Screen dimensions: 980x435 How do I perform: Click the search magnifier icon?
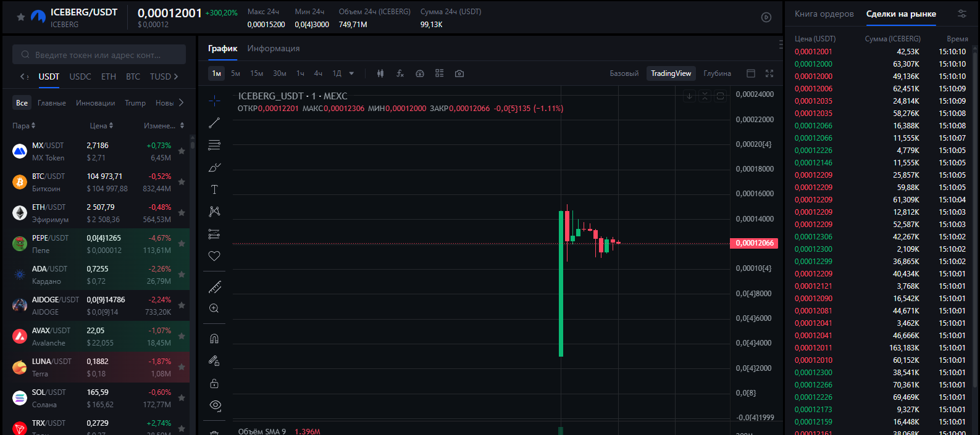point(25,55)
